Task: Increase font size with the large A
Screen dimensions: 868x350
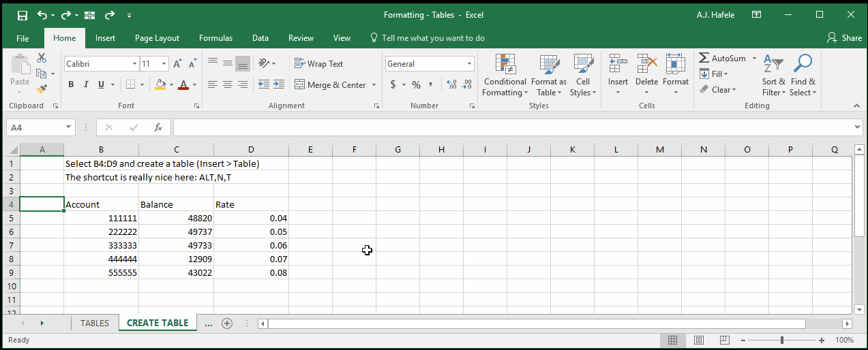Action: [177, 63]
